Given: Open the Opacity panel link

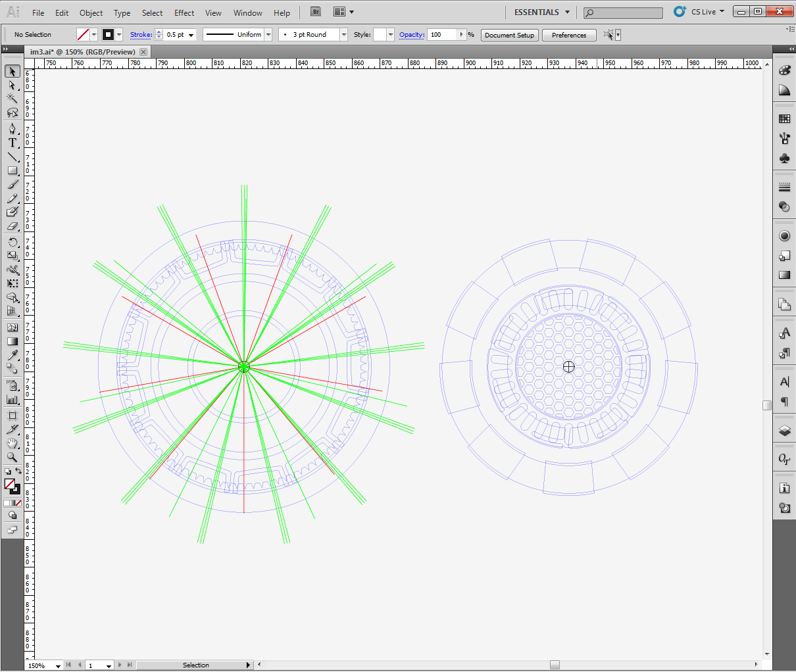Looking at the screenshot, I should click(411, 35).
